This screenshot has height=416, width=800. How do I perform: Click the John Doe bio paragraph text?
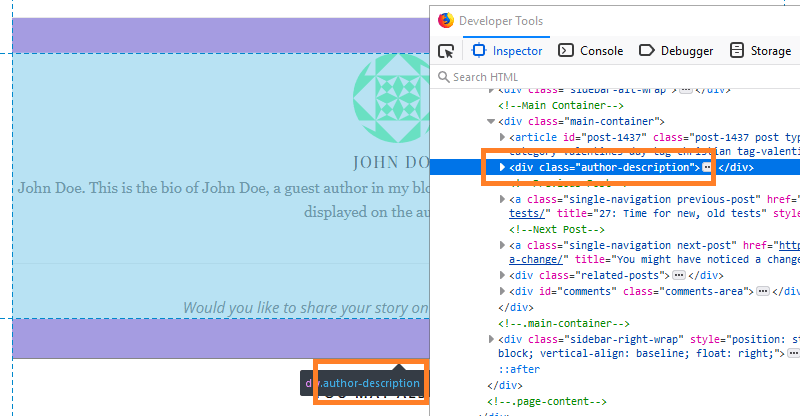coord(223,200)
